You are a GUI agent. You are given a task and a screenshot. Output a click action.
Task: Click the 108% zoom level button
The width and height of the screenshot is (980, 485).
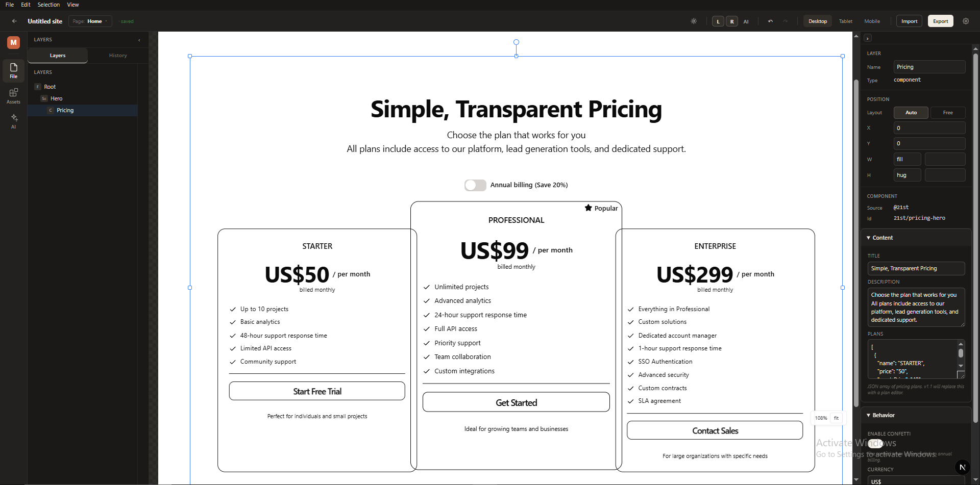(821, 418)
